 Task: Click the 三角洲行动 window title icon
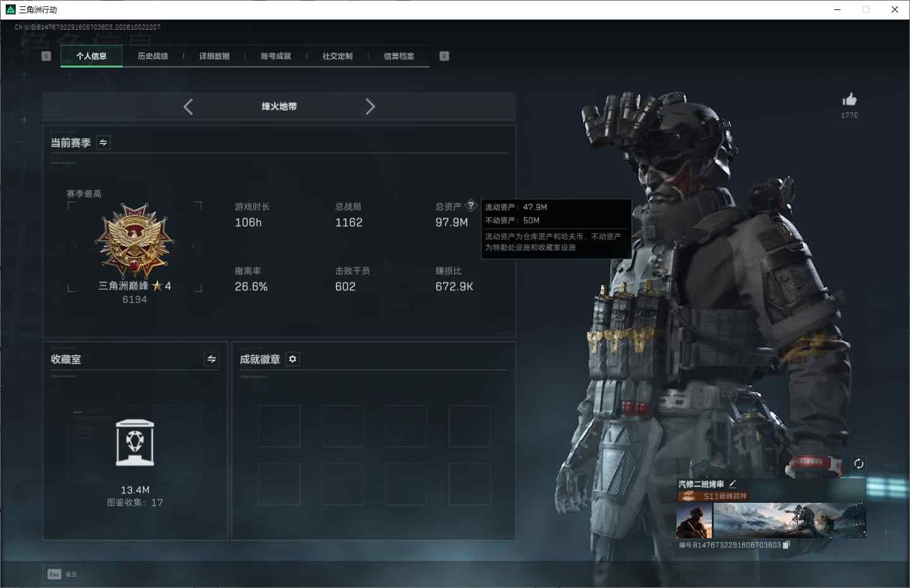click(10, 9)
